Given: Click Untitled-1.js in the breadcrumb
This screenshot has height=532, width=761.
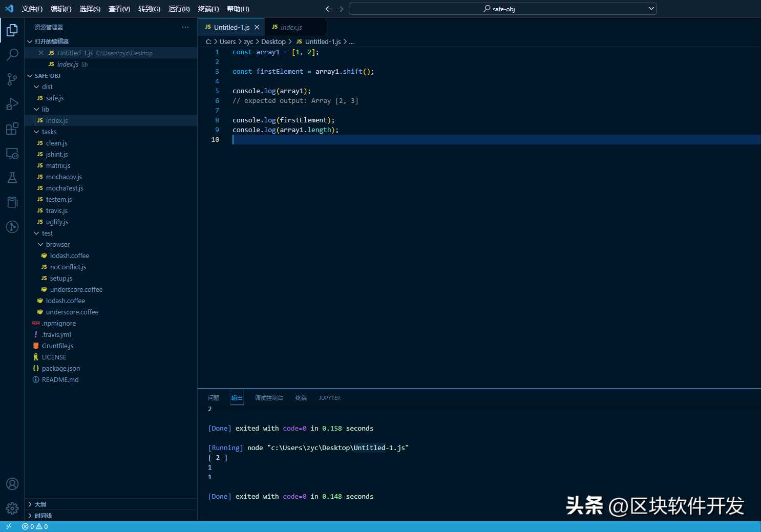Looking at the screenshot, I should click(323, 42).
